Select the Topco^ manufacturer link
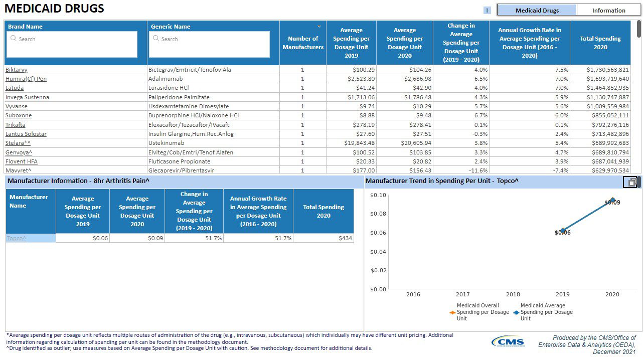 (16, 238)
